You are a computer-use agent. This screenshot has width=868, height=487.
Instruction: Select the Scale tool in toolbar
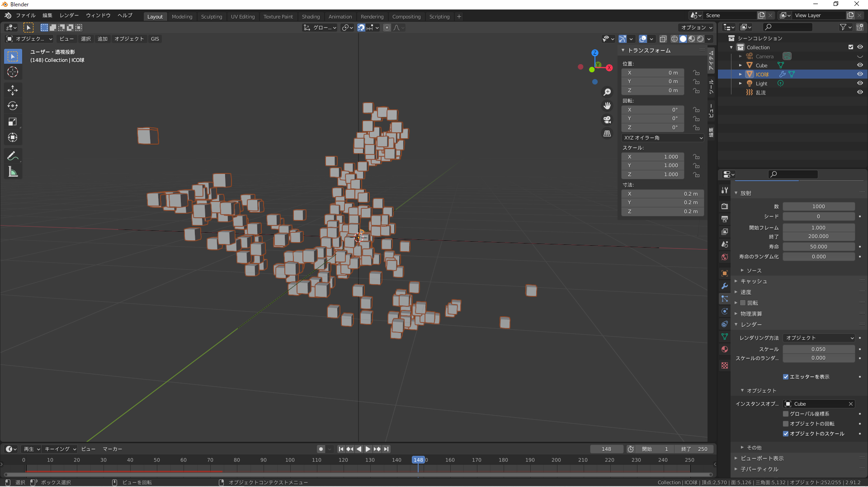pos(13,122)
